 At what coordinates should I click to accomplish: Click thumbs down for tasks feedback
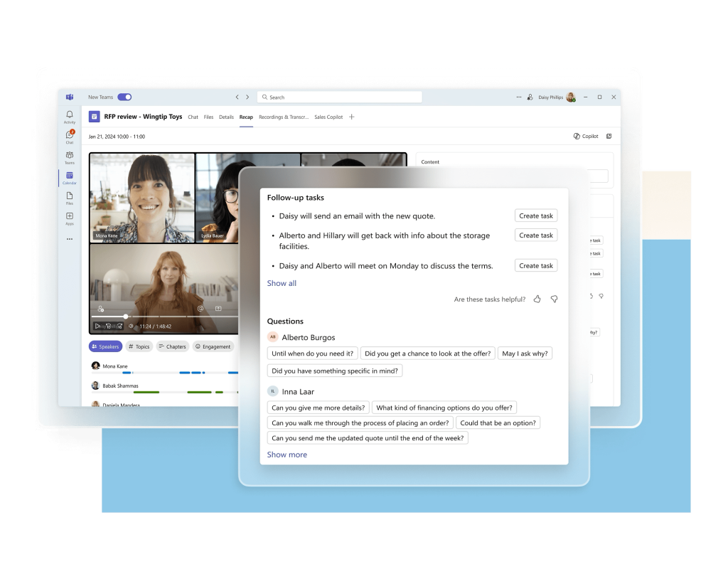(554, 299)
